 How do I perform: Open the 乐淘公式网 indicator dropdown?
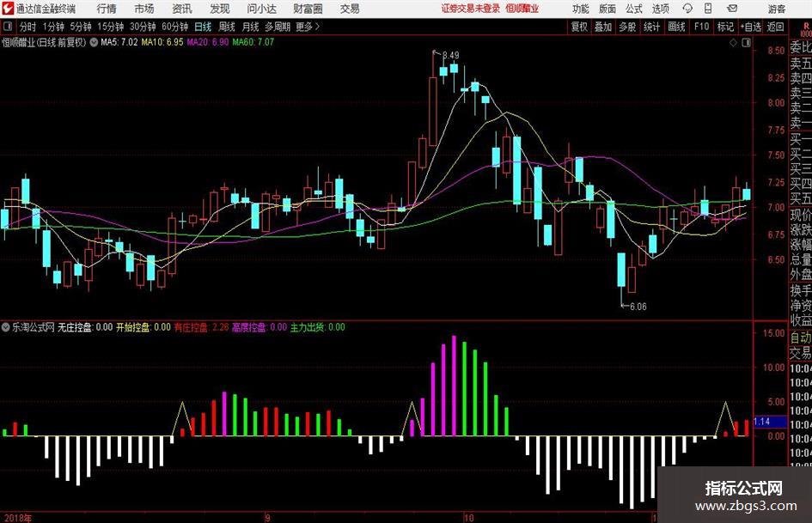coord(6,327)
